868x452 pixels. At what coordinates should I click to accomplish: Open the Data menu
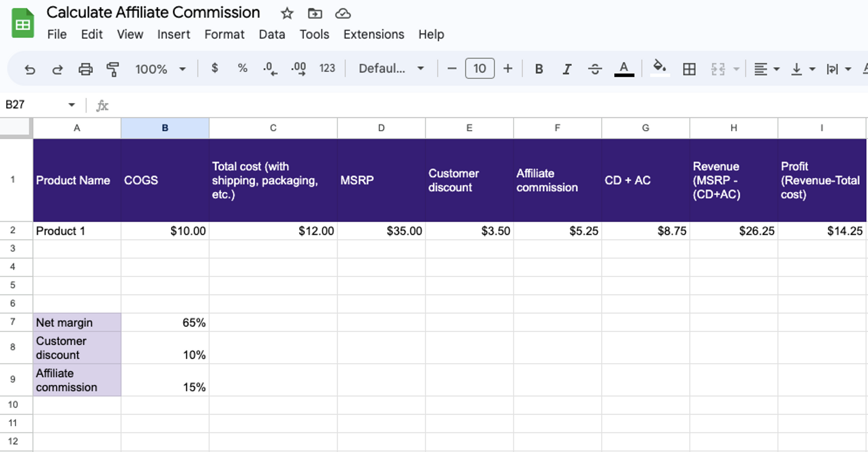[x=272, y=34]
